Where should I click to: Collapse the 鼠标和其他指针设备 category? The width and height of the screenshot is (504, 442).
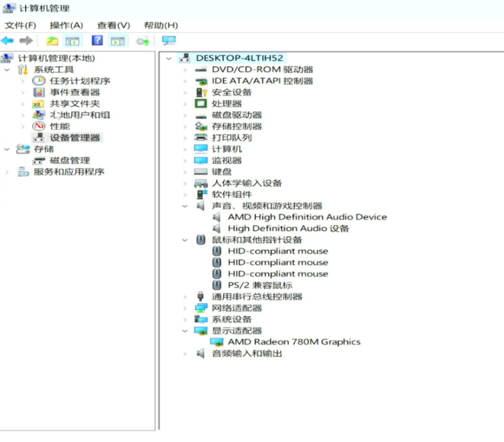(x=185, y=240)
